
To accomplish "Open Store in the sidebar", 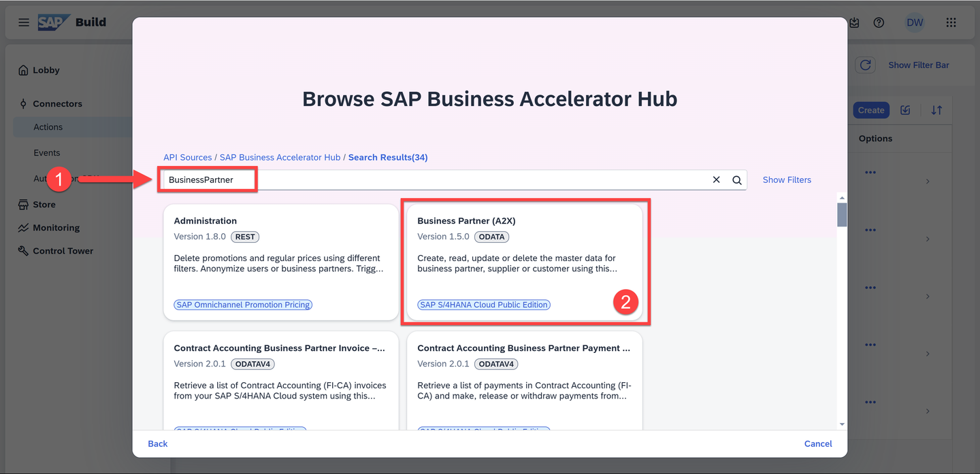I will point(44,204).
